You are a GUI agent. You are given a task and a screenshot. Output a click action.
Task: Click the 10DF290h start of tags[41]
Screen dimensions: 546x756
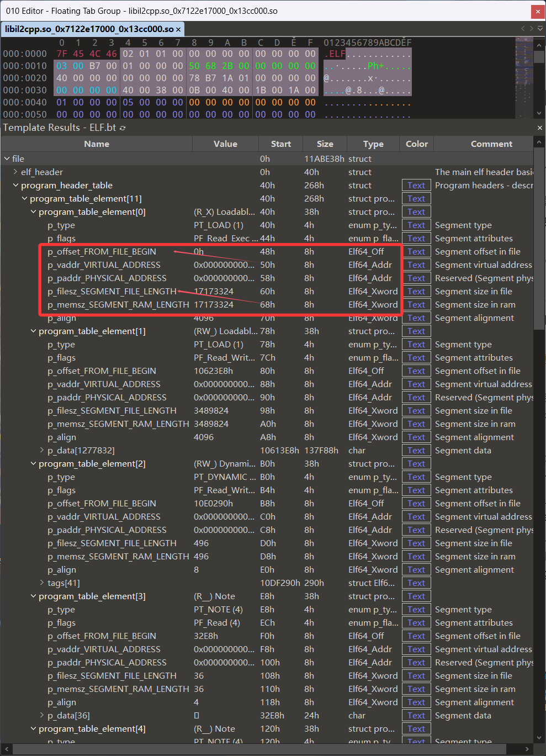[x=280, y=583]
